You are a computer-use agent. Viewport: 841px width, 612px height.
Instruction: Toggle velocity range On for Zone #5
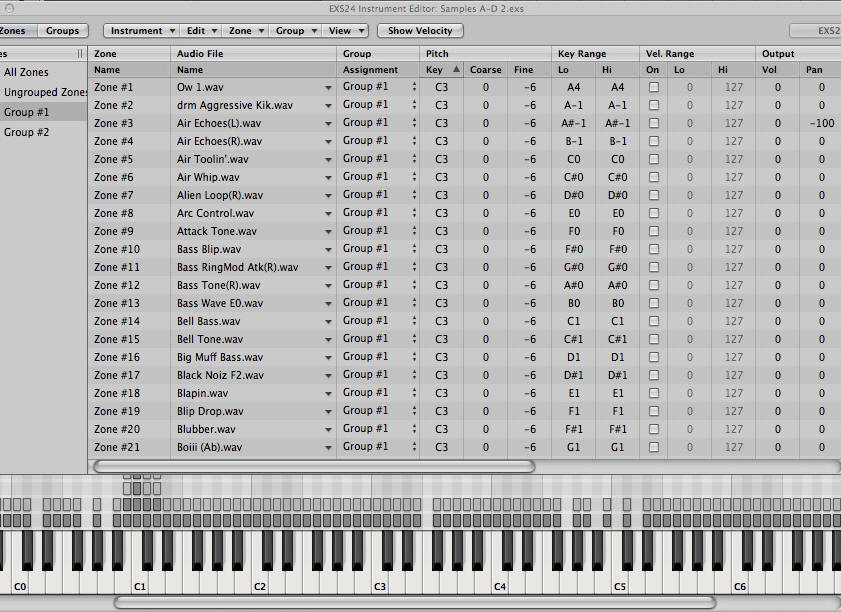pos(653,159)
